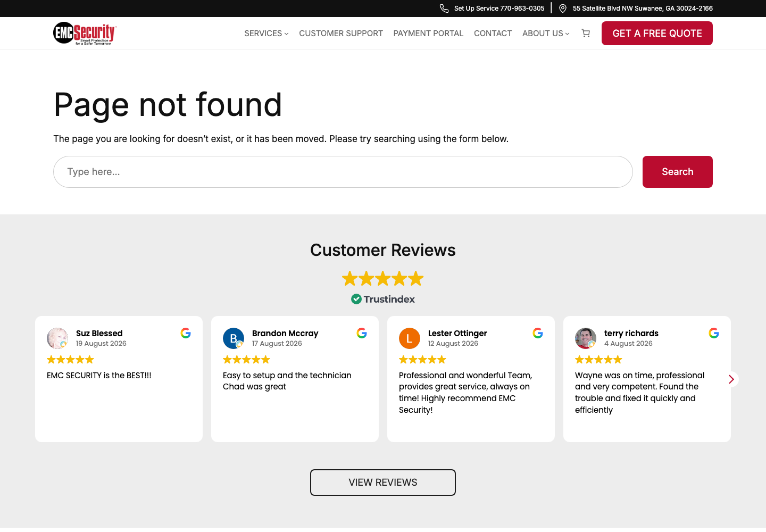Click the 'Customer Reviews' heading
Image resolution: width=766 pixels, height=532 pixels.
tap(383, 250)
